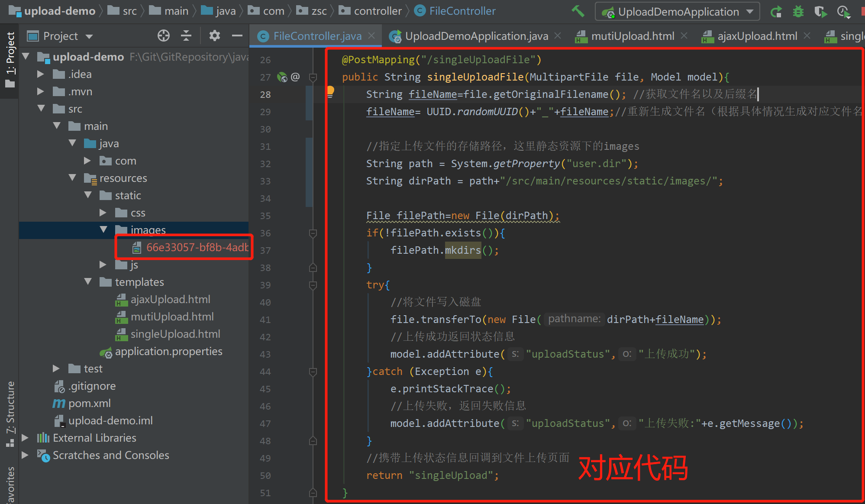This screenshot has width=865, height=504.
Task: Click the controller breadcrumb in navigation bar
Action: [377, 11]
